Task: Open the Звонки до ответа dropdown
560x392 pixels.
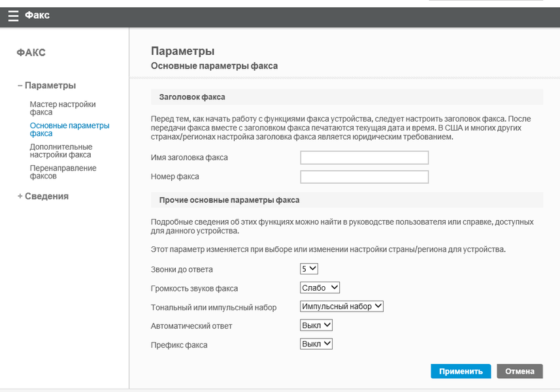Action: point(308,269)
